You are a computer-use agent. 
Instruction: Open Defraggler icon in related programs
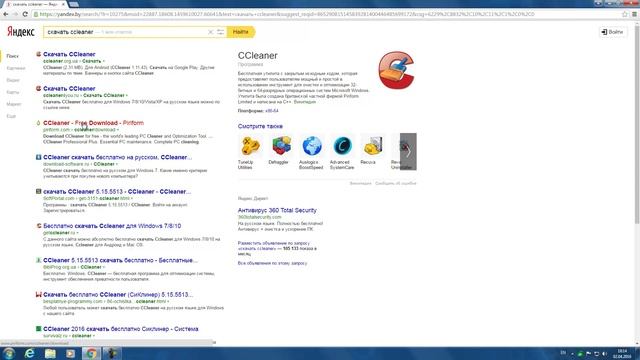coord(281,146)
